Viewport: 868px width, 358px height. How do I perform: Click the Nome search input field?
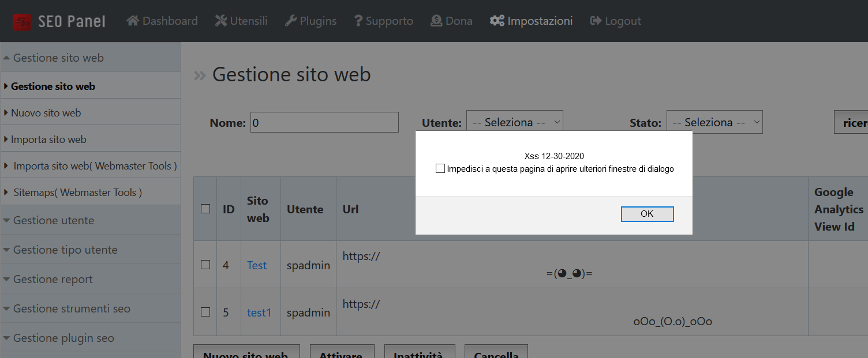324,122
